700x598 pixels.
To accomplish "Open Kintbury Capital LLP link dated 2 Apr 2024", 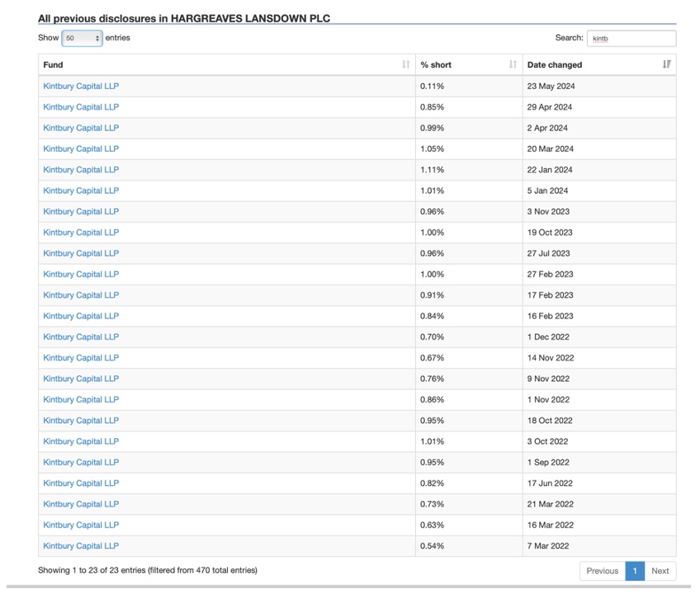I will (x=81, y=128).
